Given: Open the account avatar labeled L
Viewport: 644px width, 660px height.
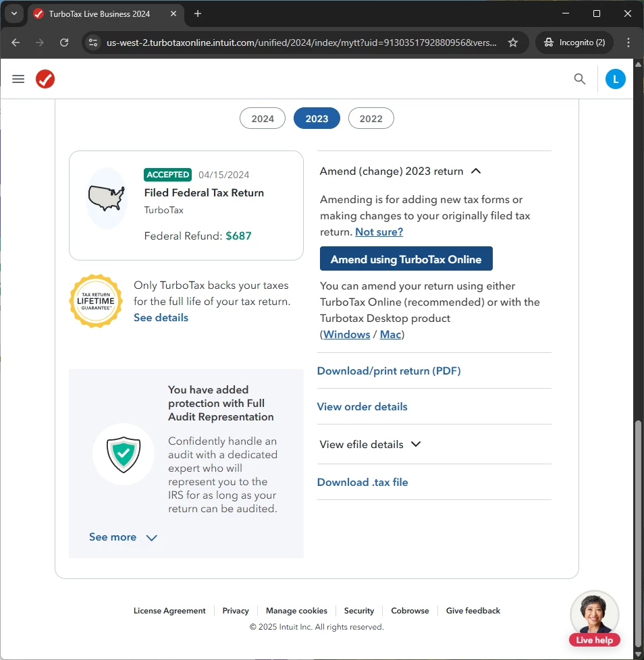Looking at the screenshot, I should point(616,79).
